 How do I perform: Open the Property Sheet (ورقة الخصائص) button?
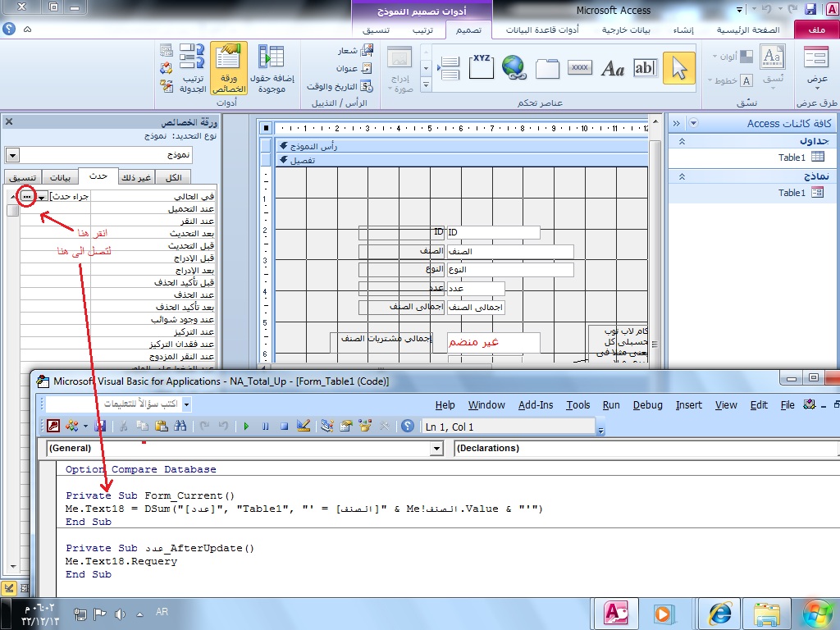(229, 67)
